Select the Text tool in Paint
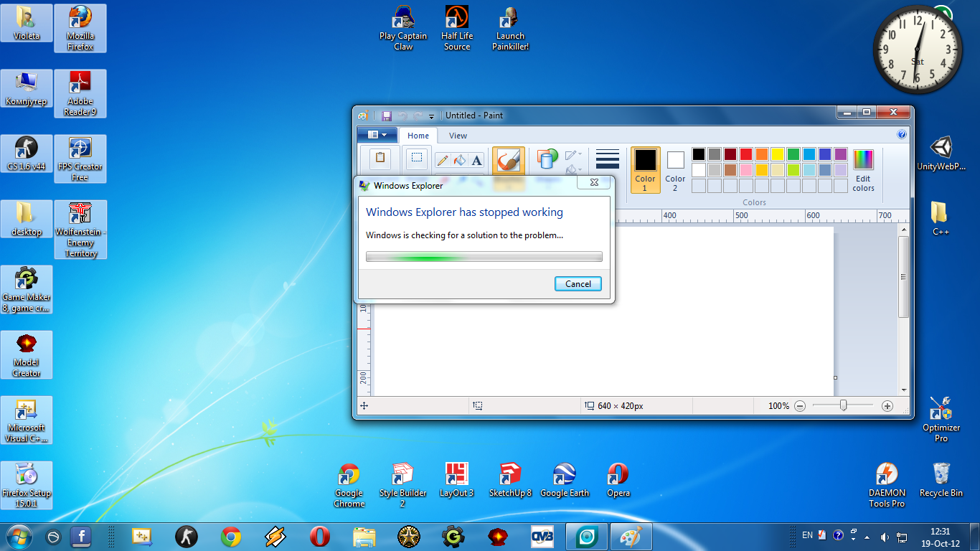The width and height of the screenshot is (980, 551). (477, 160)
